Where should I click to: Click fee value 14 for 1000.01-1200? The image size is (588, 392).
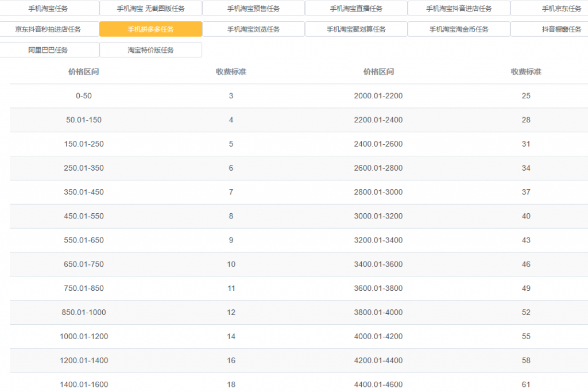[x=231, y=336]
